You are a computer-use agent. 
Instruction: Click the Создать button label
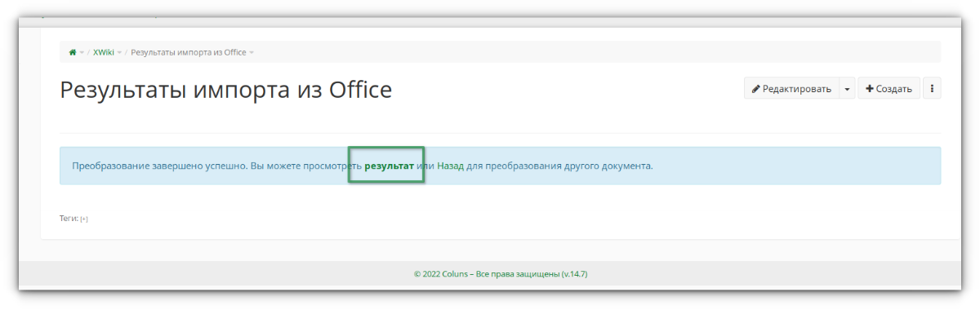coord(894,89)
